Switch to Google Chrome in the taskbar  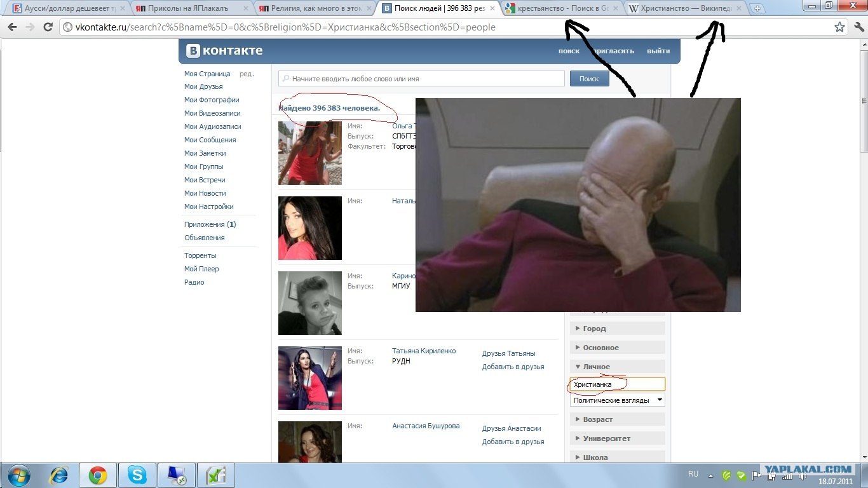click(x=97, y=475)
